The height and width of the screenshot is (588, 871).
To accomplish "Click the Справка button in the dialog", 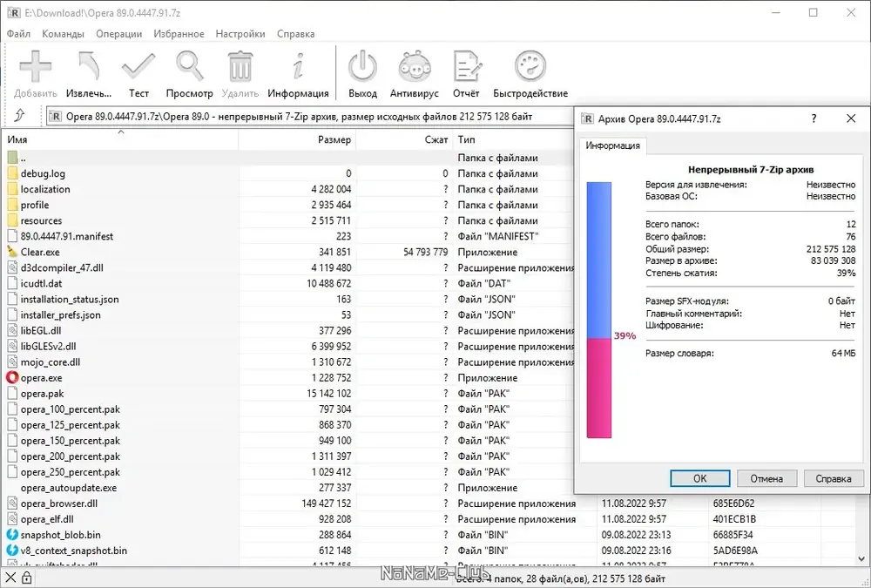I will tap(834, 478).
